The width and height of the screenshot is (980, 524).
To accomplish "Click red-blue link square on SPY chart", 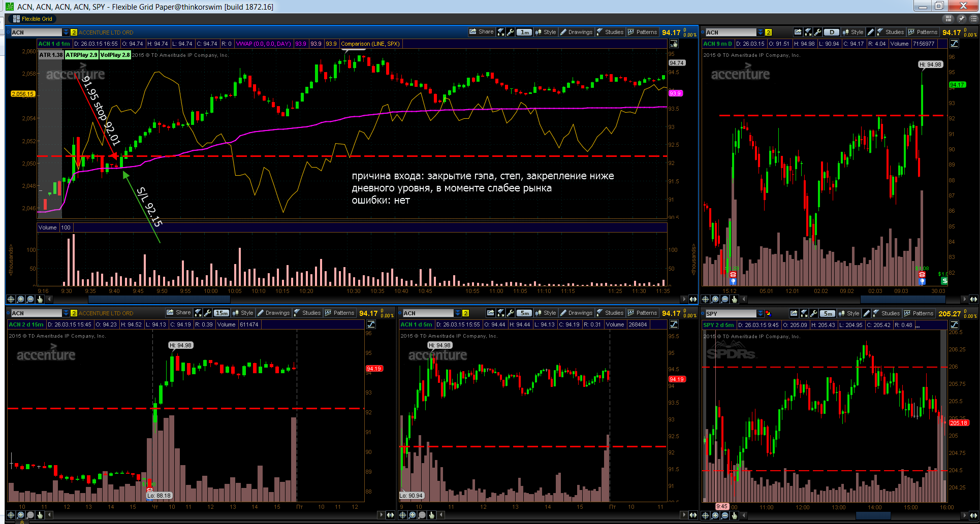I will tap(768, 314).
